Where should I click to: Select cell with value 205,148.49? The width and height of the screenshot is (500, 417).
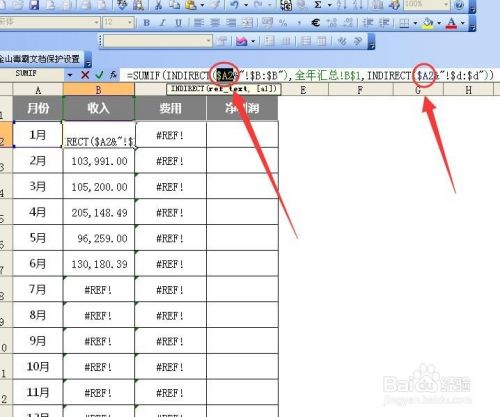click(99, 213)
